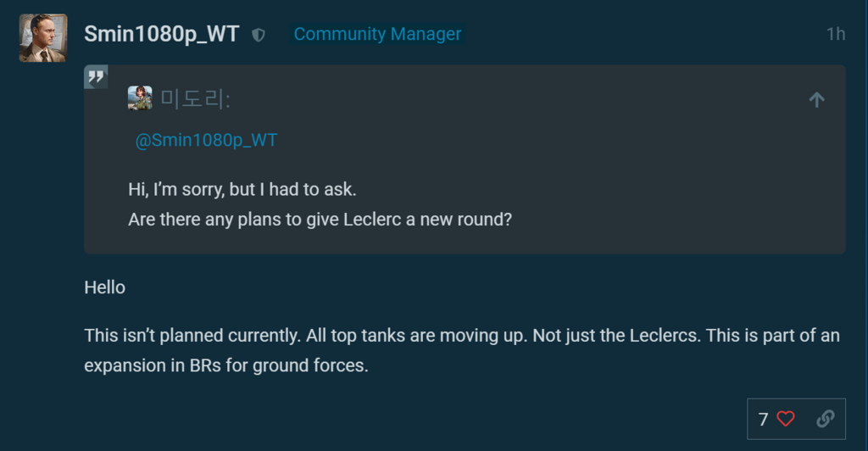
Task: Click the moderator shield icon beside username
Action: 259,35
